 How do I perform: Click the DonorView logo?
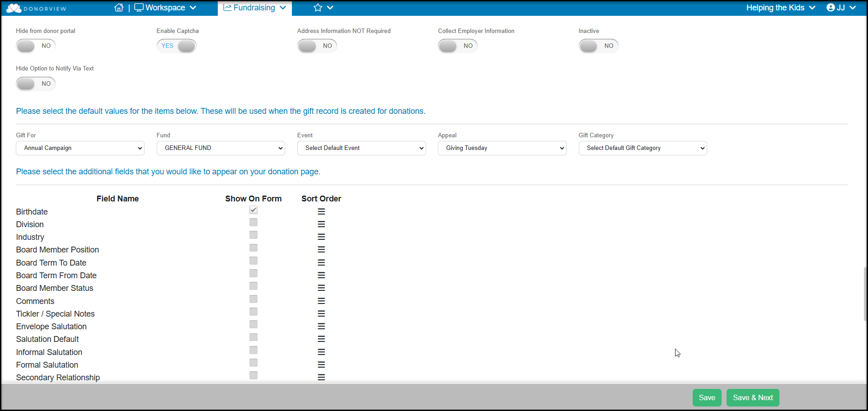tap(36, 8)
